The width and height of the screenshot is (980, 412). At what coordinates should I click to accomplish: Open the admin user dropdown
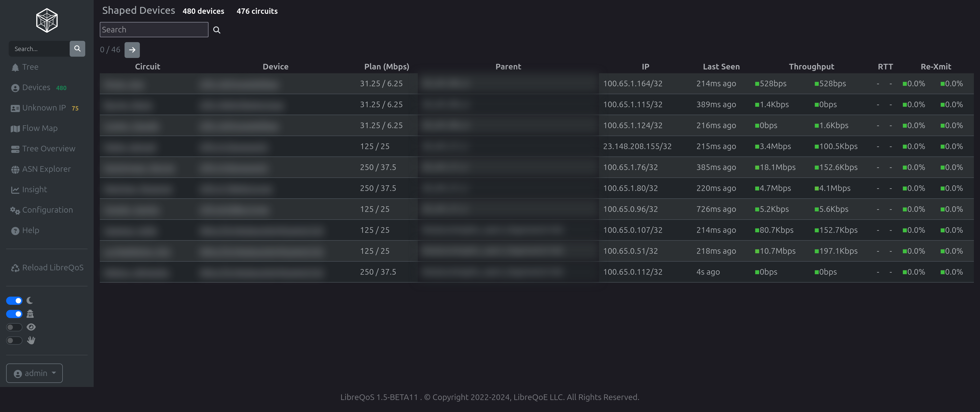tap(34, 373)
